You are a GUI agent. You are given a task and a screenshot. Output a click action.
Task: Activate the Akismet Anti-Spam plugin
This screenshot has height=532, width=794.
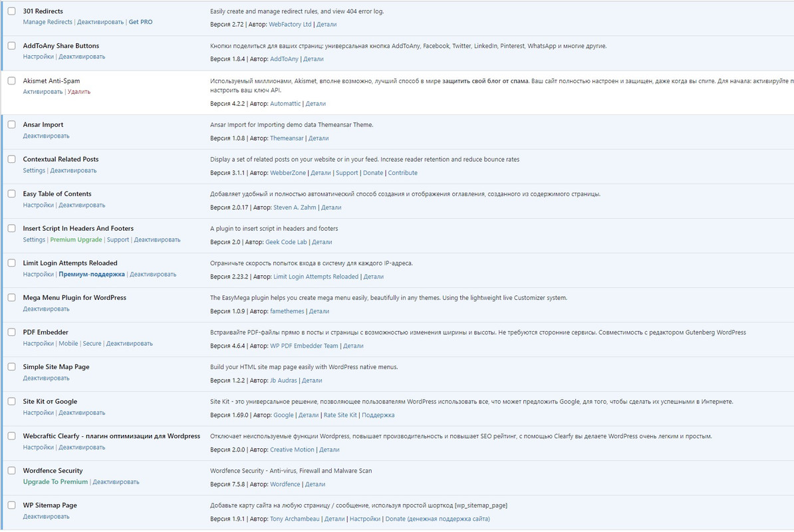(x=43, y=92)
